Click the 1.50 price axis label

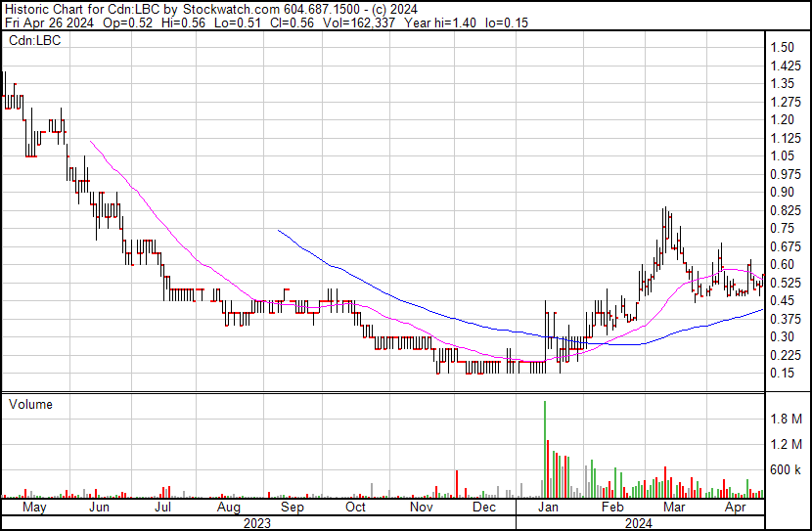[782, 47]
